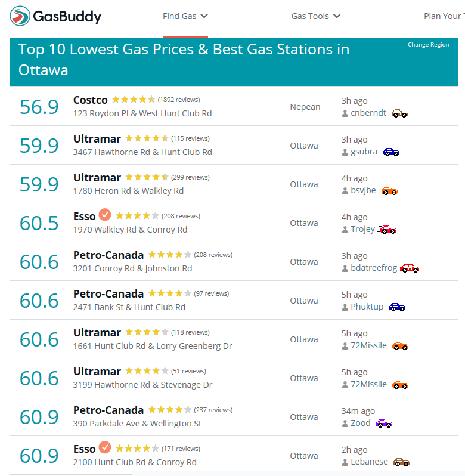This screenshot has width=465, height=476.
Task: Expand the Gas Tools dropdown menu
Action: (x=316, y=16)
